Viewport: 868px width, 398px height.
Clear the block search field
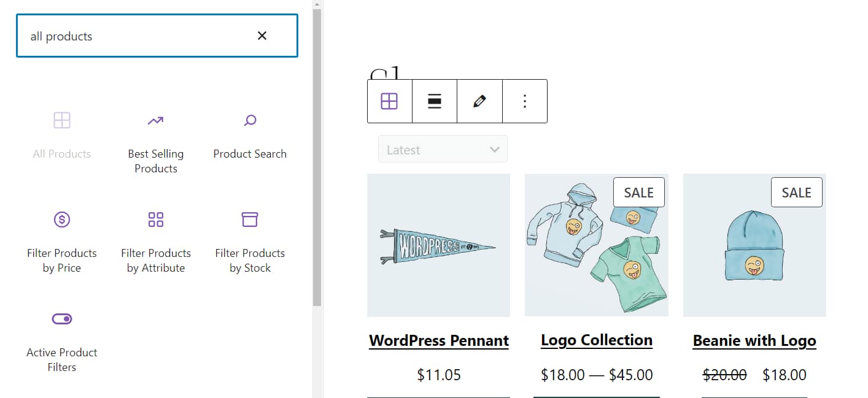pyautogui.click(x=262, y=36)
